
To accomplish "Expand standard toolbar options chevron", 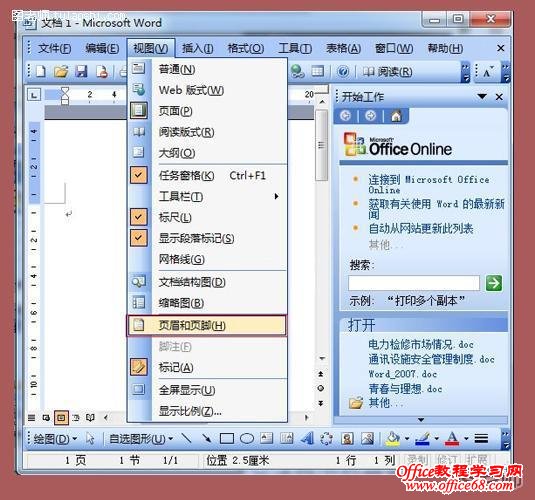I will tap(465, 72).
